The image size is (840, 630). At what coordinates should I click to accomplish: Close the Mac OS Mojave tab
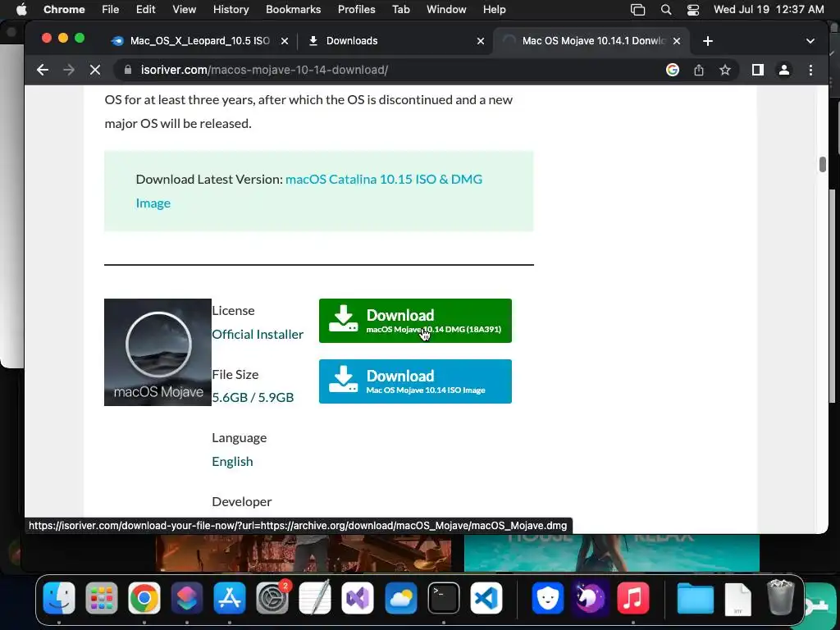(x=677, y=41)
